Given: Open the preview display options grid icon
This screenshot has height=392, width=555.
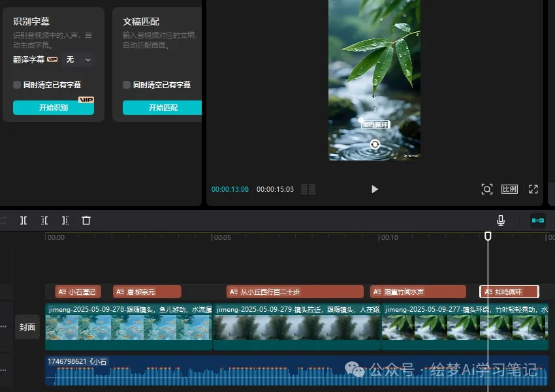Looking at the screenshot, I should pos(308,189).
